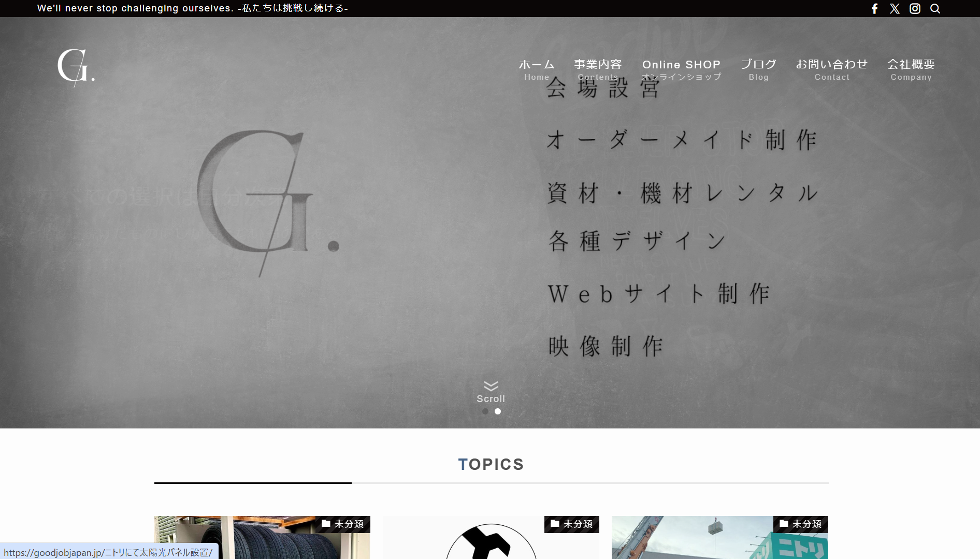
Task: Click the small G. logo in header
Action: click(x=76, y=67)
